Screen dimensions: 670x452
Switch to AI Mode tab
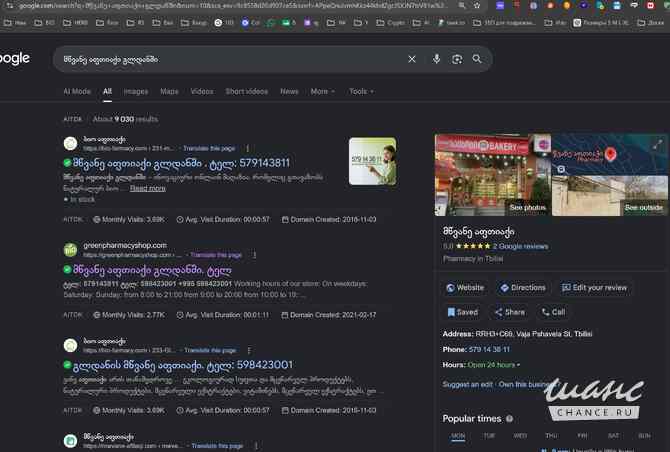click(x=77, y=91)
